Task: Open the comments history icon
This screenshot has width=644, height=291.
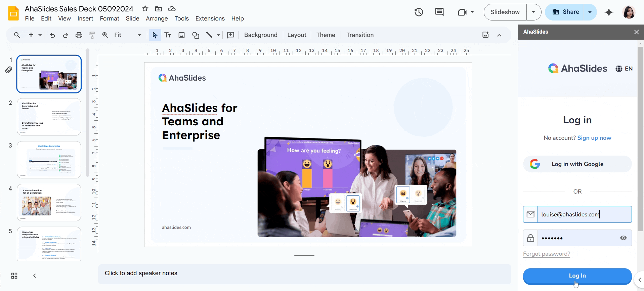Action: click(x=439, y=12)
